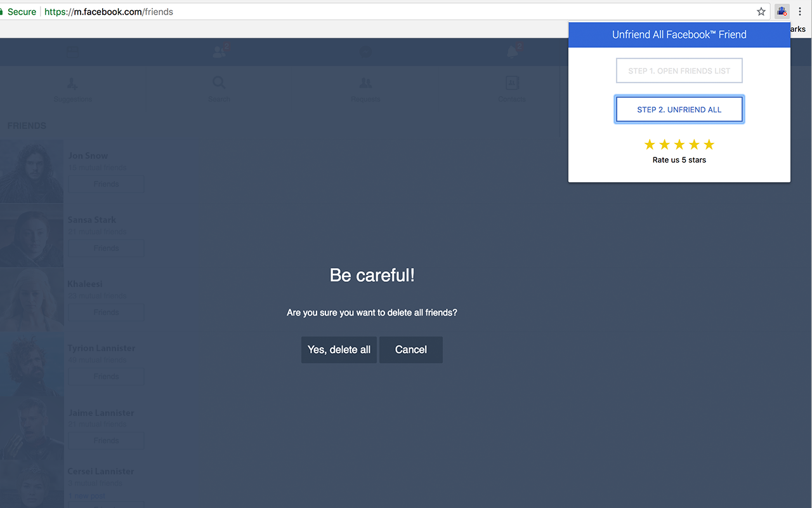Open Jaime Lannister's name link
Screen dimensions: 812x508
tap(101, 413)
